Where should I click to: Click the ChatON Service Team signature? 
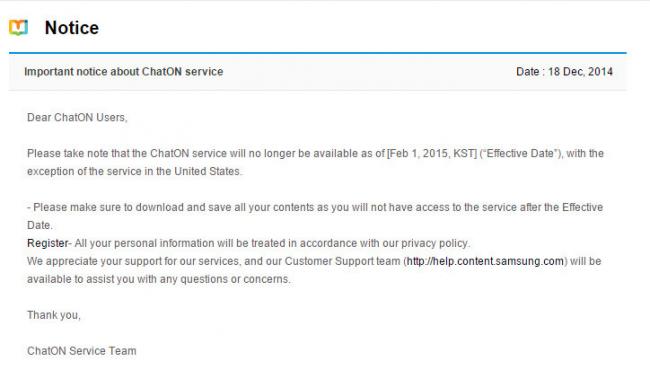pos(82,351)
